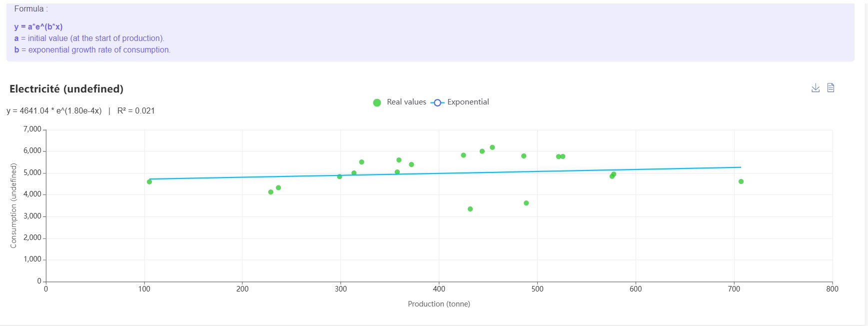Toggle the Real values series label
This screenshot has width=868, height=326.
click(406, 102)
